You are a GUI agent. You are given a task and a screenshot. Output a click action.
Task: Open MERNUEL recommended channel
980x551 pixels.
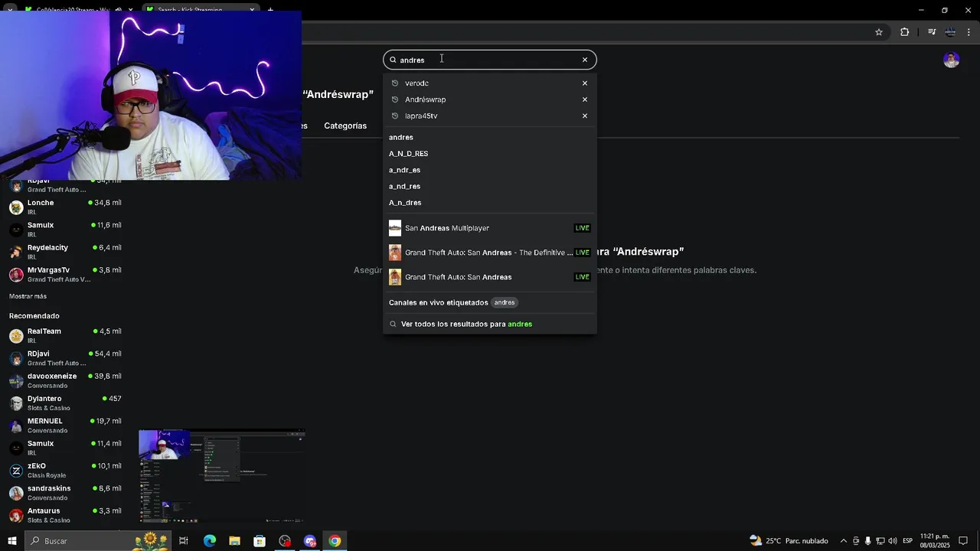65,425
